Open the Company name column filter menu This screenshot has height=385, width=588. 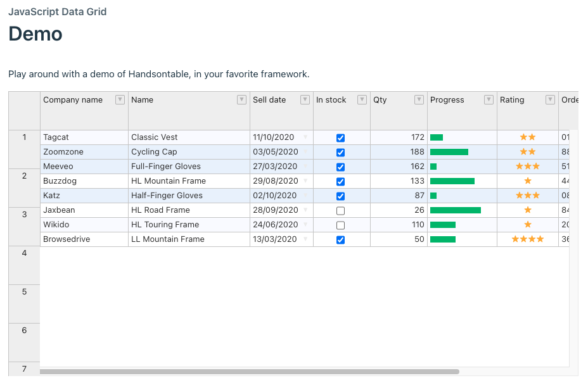click(120, 99)
